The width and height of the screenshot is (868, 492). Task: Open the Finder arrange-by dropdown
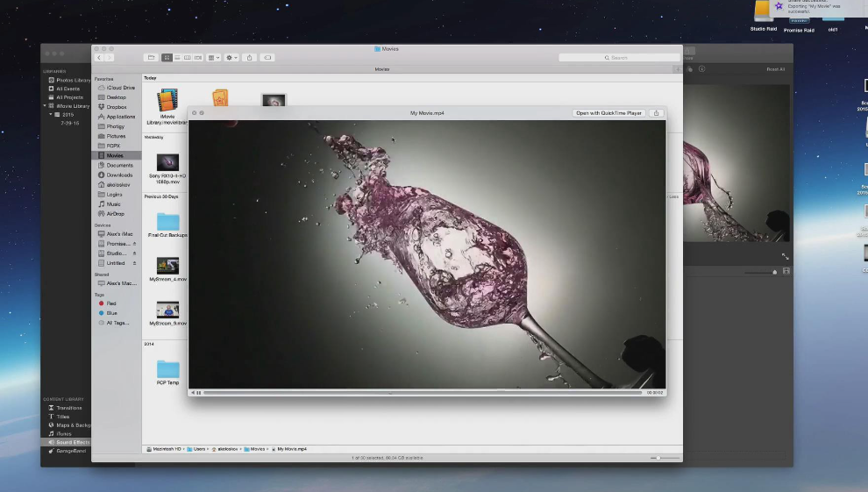213,58
